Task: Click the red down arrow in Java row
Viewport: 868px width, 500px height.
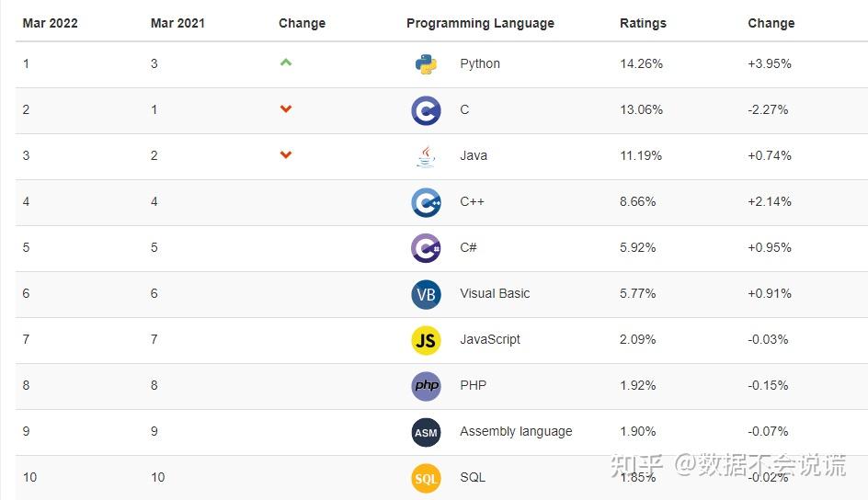Action: tap(286, 155)
